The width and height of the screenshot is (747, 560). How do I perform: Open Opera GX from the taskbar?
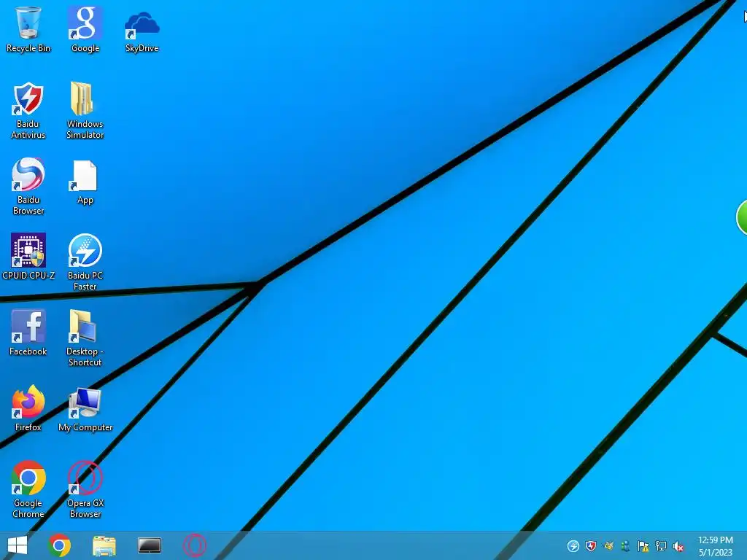pos(194,545)
